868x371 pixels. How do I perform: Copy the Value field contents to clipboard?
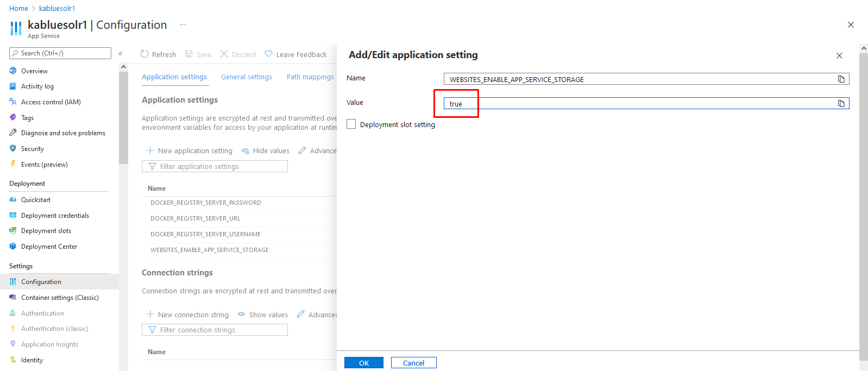click(841, 104)
